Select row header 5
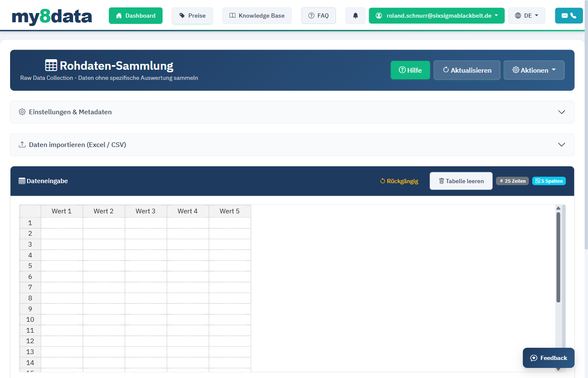Screen dimensions: 588x378 tap(30, 266)
